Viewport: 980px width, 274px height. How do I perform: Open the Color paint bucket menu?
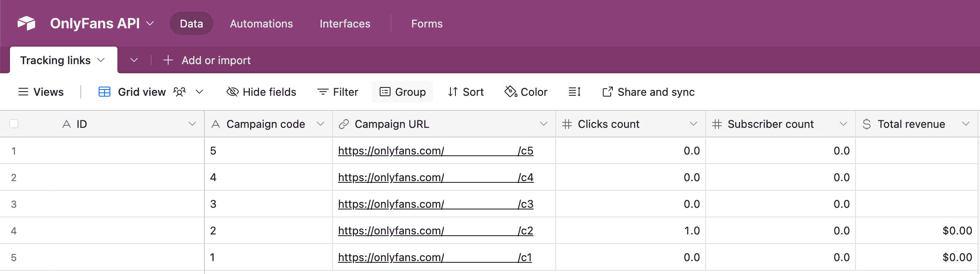(510, 92)
